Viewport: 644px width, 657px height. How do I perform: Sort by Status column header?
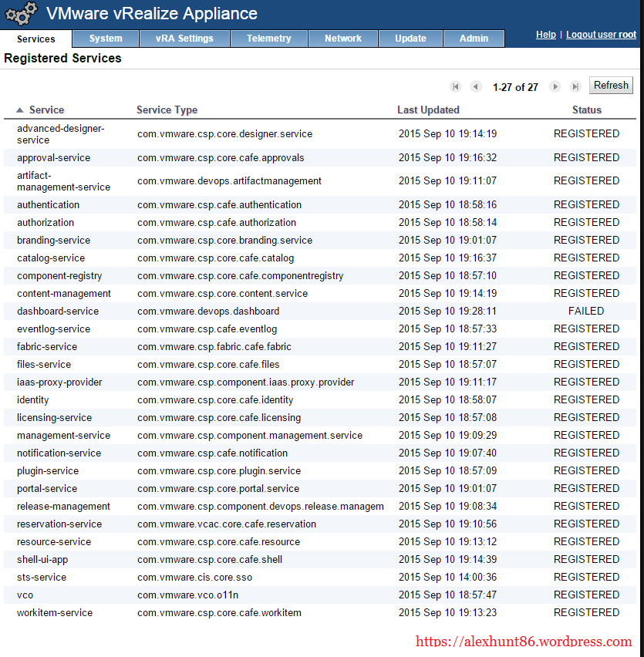tap(587, 109)
